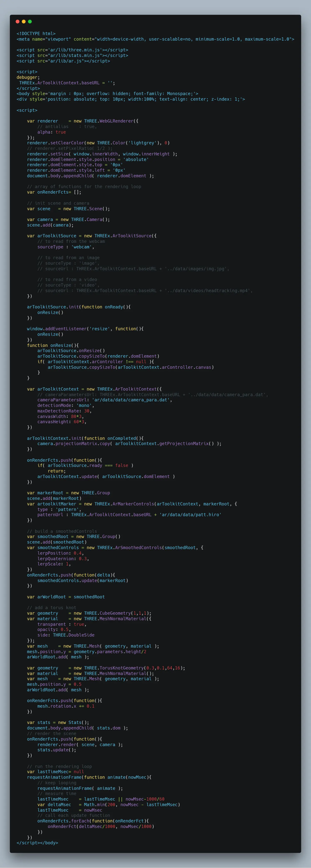Click the 'return;' statement

[57, 471]
